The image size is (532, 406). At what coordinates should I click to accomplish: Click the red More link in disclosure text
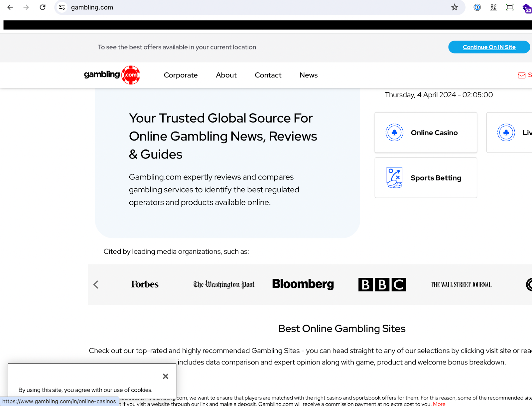[x=439, y=404]
